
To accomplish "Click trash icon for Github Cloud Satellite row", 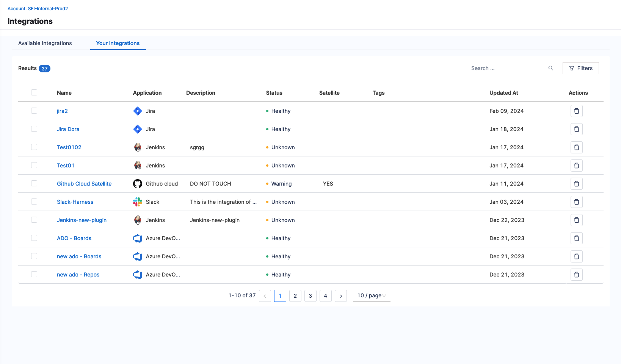I will click(x=576, y=184).
